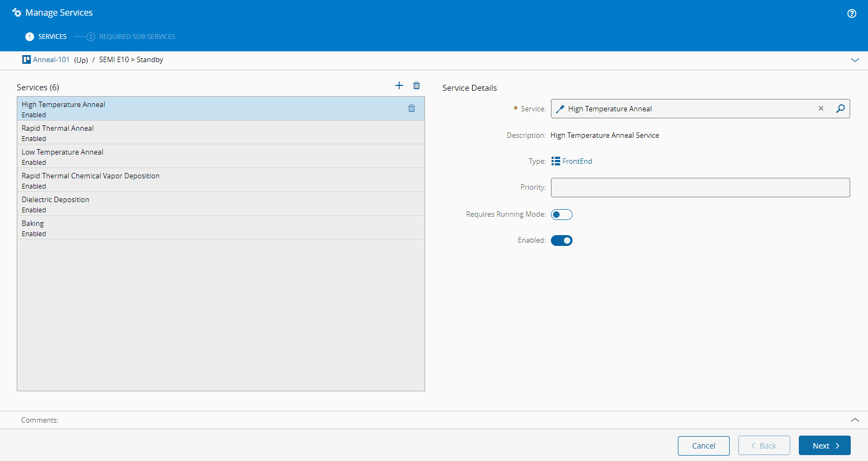Click the FrontEnd type list icon
The height and width of the screenshot is (461, 868).
pos(555,161)
